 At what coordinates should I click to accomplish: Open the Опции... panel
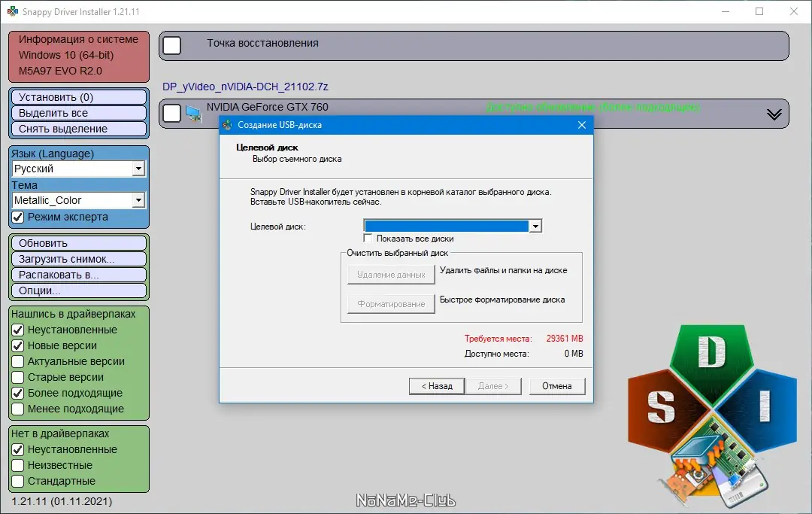[77, 290]
